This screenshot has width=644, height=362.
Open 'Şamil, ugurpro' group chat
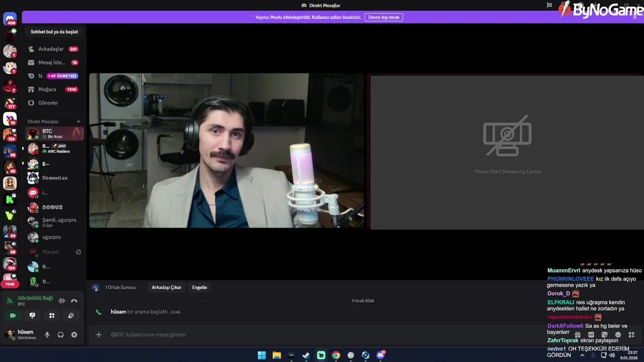(x=54, y=222)
